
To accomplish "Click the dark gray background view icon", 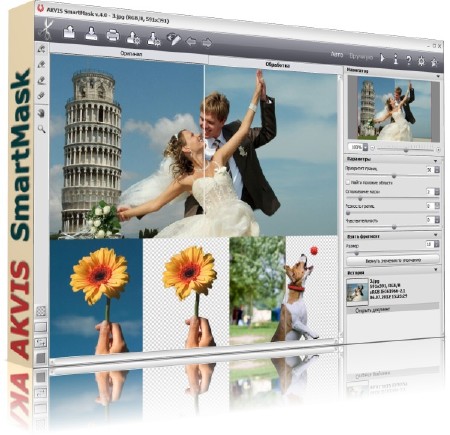I will (x=41, y=358).
